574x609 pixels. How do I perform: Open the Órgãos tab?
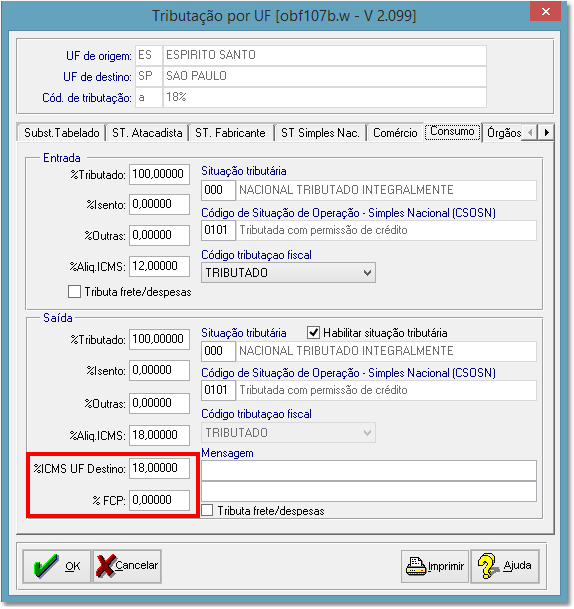point(504,133)
